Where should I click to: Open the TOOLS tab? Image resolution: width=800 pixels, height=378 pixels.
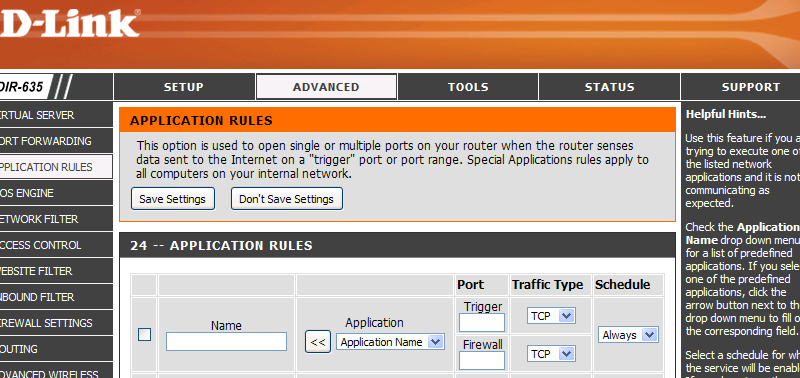click(468, 87)
